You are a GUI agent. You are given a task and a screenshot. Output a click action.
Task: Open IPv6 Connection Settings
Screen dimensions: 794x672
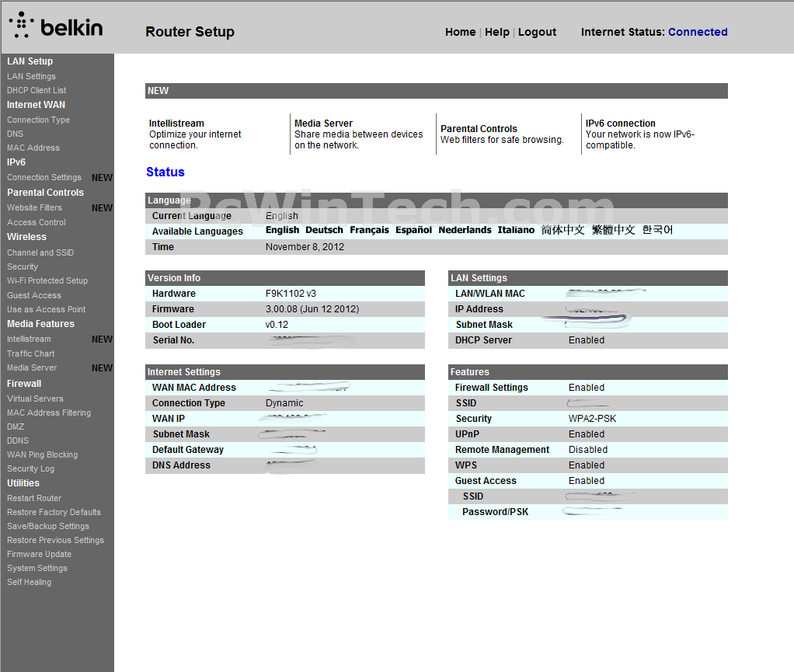tap(44, 177)
